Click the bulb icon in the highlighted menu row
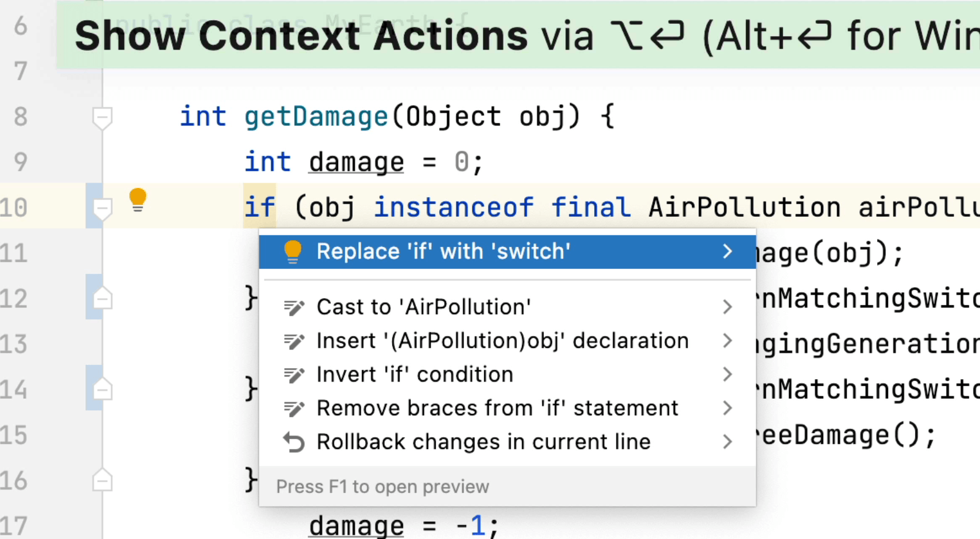 tap(293, 251)
